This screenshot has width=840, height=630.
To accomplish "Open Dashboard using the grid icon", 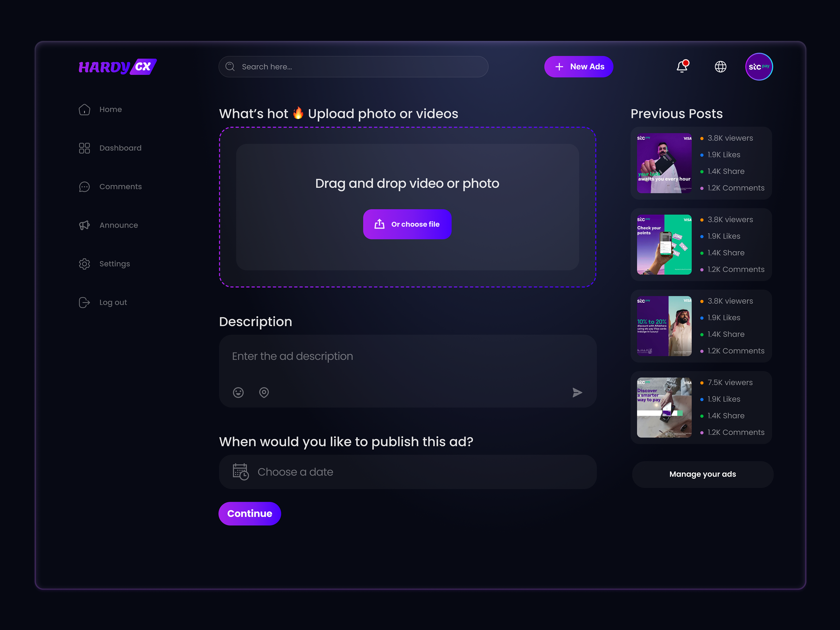I will [x=84, y=148].
